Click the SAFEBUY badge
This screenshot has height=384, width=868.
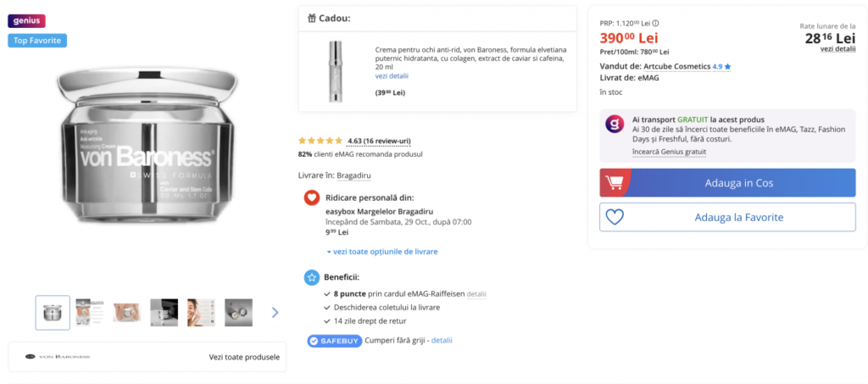tap(336, 340)
